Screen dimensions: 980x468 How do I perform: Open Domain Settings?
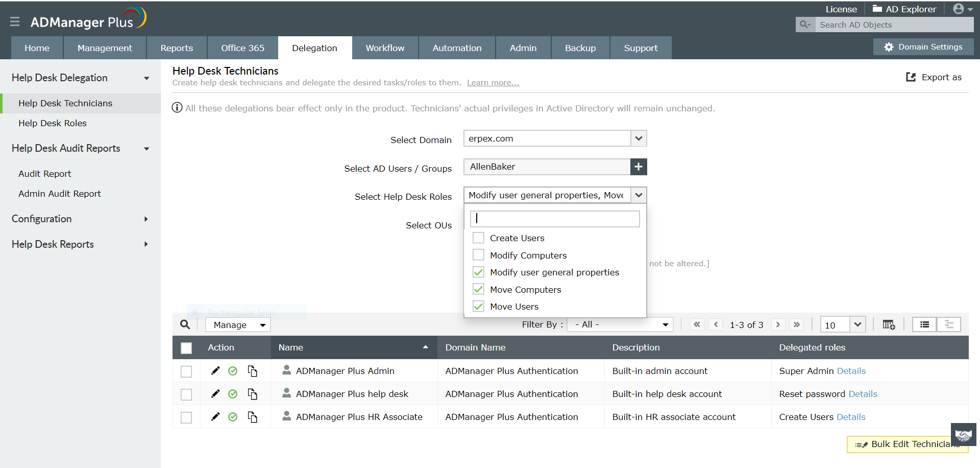[x=923, y=47]
